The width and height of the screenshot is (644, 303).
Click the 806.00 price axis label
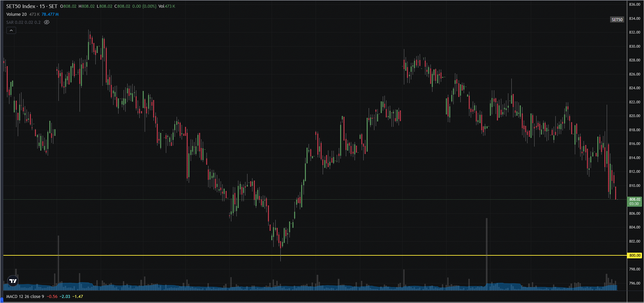coord(635,213)
